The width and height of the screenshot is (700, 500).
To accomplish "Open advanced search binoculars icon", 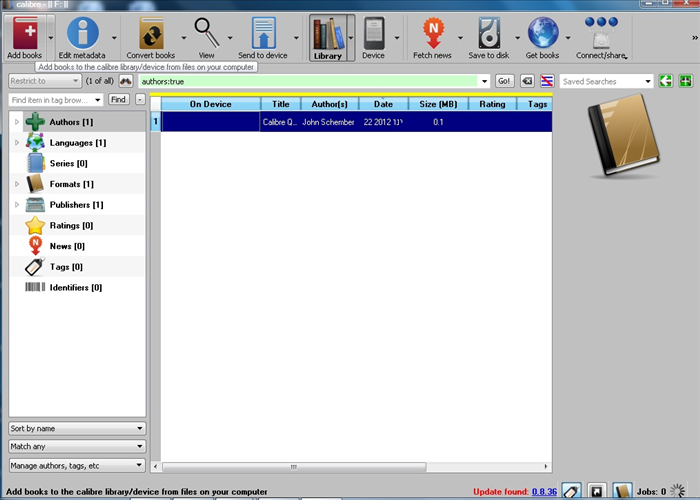I will coord(125,81).
